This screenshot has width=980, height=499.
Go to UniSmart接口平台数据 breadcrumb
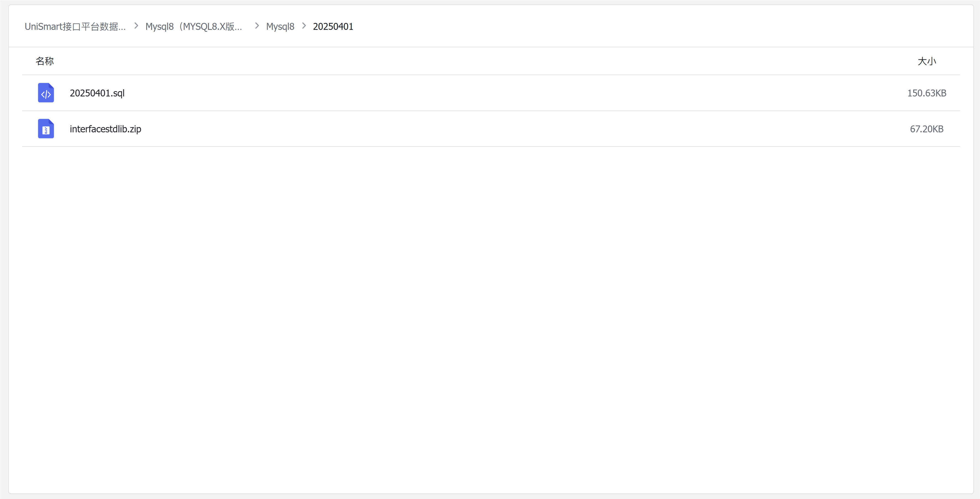75,27
